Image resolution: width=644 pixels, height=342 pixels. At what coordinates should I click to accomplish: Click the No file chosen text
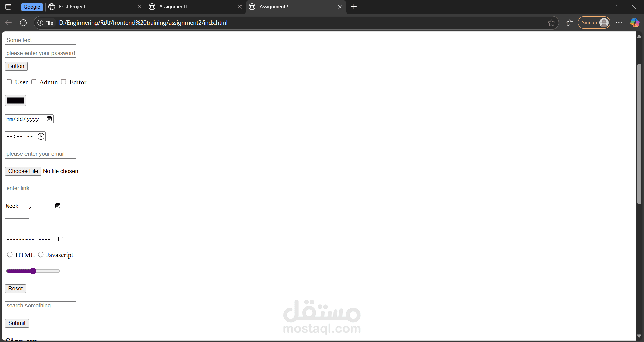(x=61, y=171)
